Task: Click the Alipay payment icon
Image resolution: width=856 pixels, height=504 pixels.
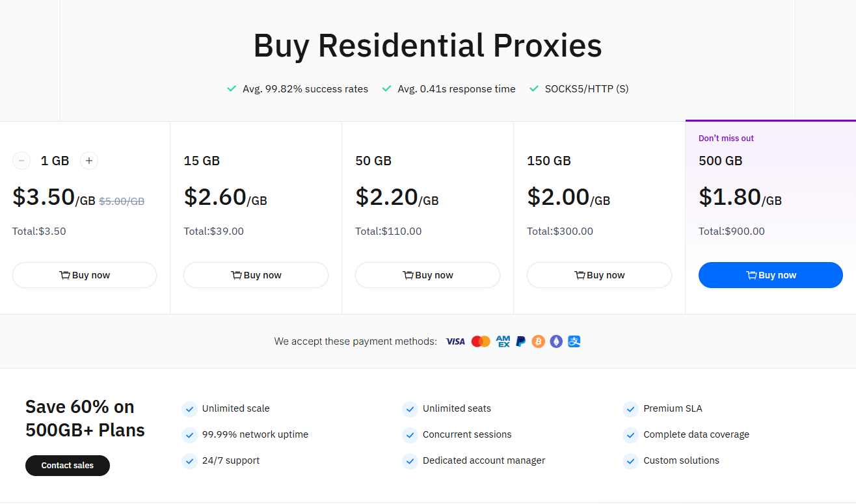Action: pos(574,341)
